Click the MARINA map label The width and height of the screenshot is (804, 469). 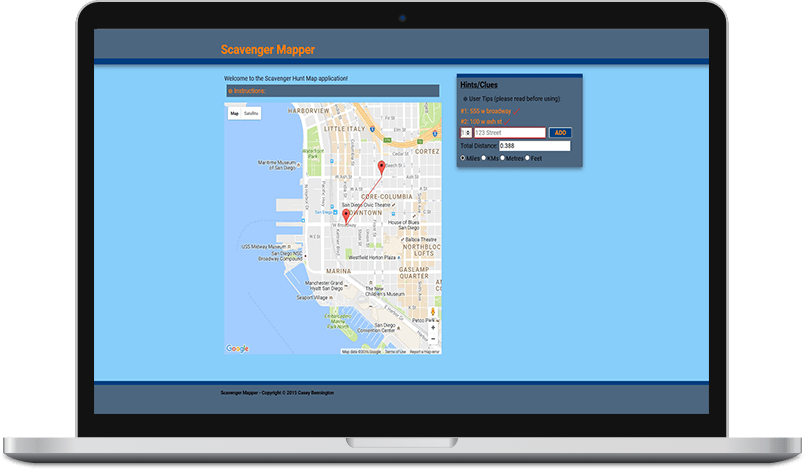338,271
